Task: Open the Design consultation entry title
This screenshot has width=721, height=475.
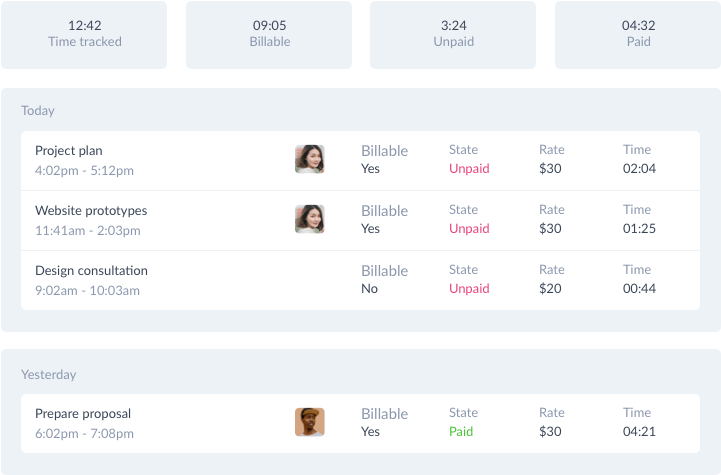Action: tap(92, 270)
